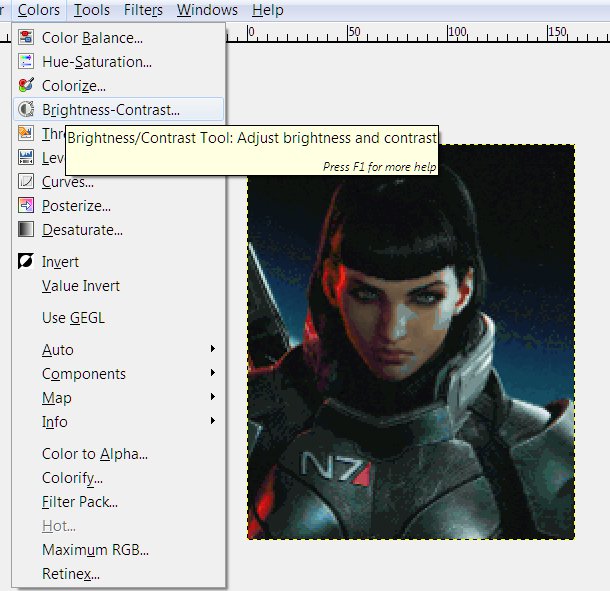Choose Color to Alpha entry
Viewport: 610px width, 591px height.
tap(95, 454)
